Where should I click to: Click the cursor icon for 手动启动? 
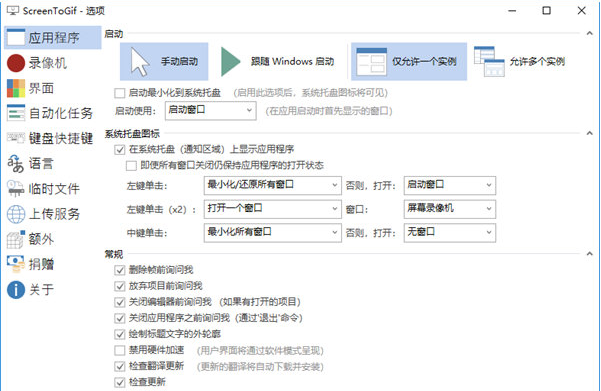[140, 62]
